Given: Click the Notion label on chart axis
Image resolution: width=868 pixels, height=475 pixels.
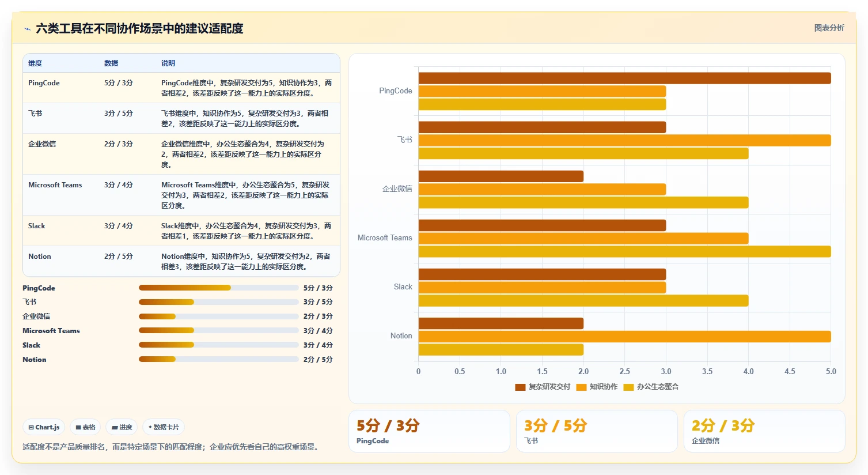Looking at the screenshot, I should coord(401,336).
